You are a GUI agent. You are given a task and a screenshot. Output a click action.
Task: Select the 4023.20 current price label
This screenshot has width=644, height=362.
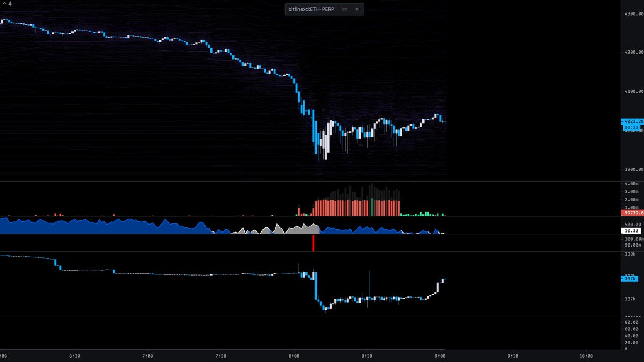(632, 121)
